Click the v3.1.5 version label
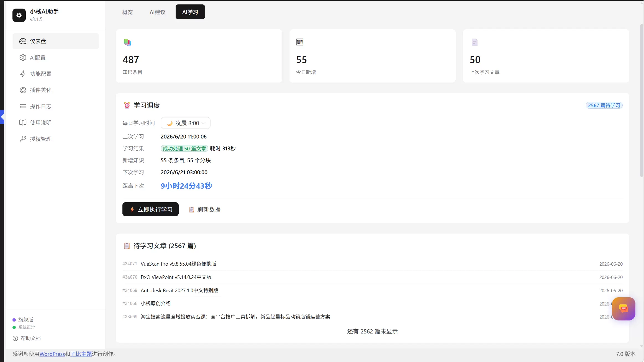The image size is (644, 362). point(36,19)
